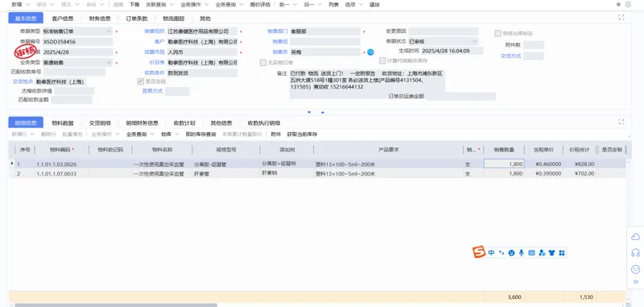This screenshot has width=644, height=307.
Task: Click the punctuation icon on Sogou bar
Action: tap(501, 253)
